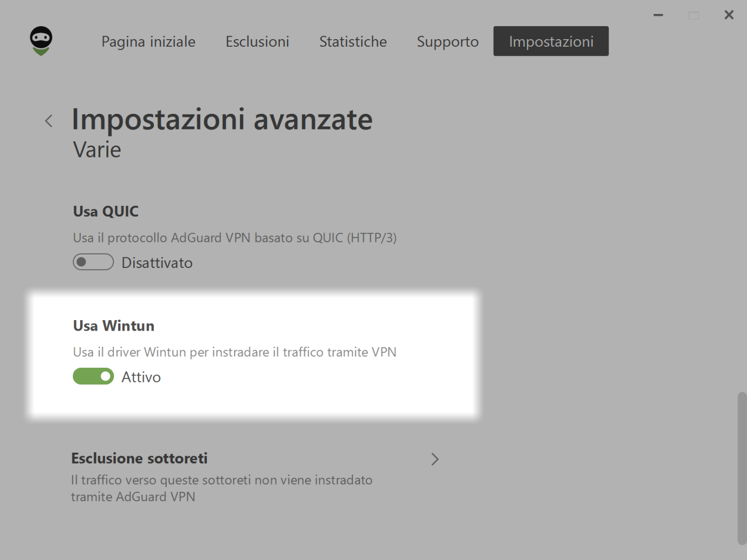Image resolution: width=747 pixels, height=560 pixels.
Task: Open the Pagina iniziale tab
Action: [148, 42]
